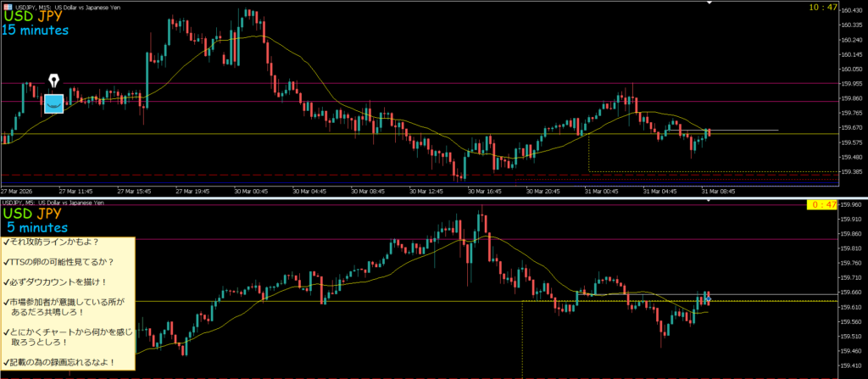Click the 記載の為の録画忘れるなよ！ checklist note
The height and width of the screenshot is (379, 868).
click(x=69, y=362)
